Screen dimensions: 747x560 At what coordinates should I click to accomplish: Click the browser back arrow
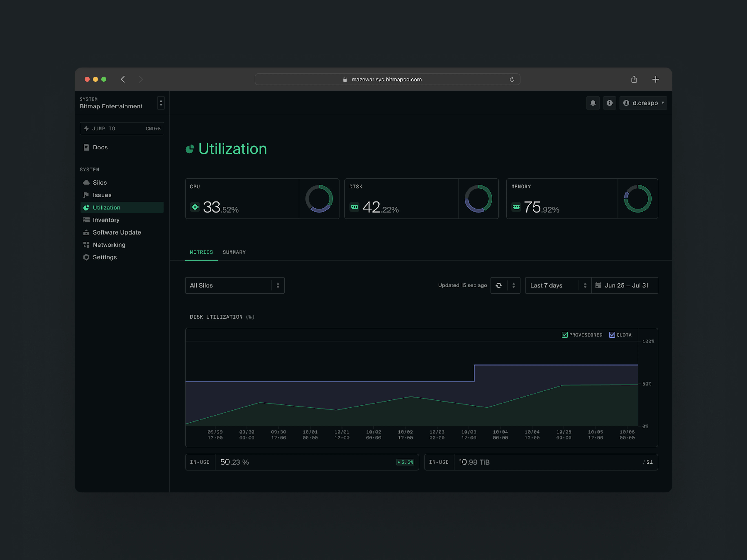(123, 79)
